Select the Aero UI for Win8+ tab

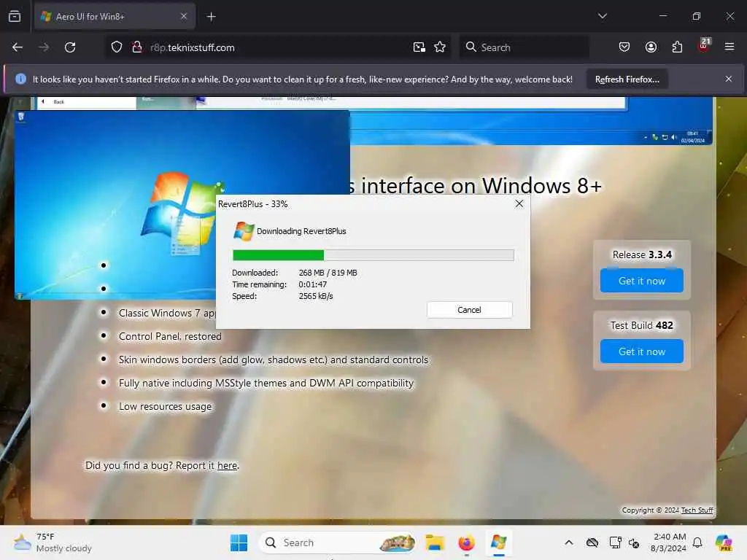pyautogui.click(x=115, y=17)
